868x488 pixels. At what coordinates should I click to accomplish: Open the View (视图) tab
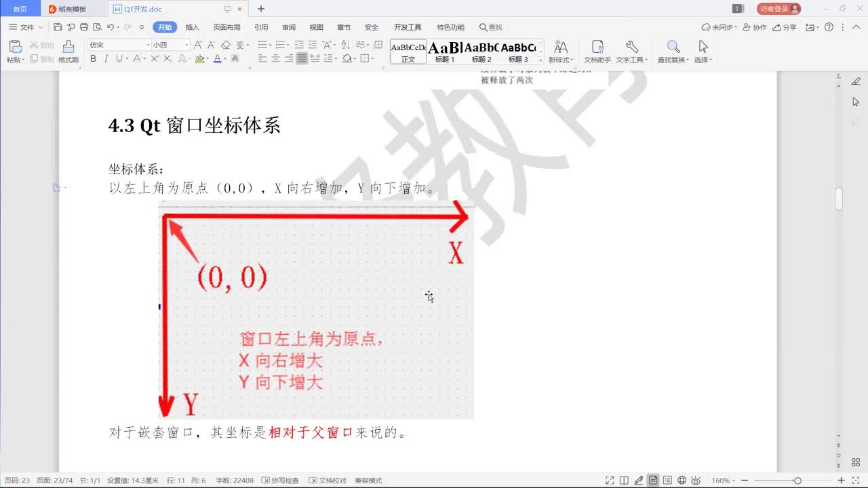pyautogui.click(x=316, y=27)
